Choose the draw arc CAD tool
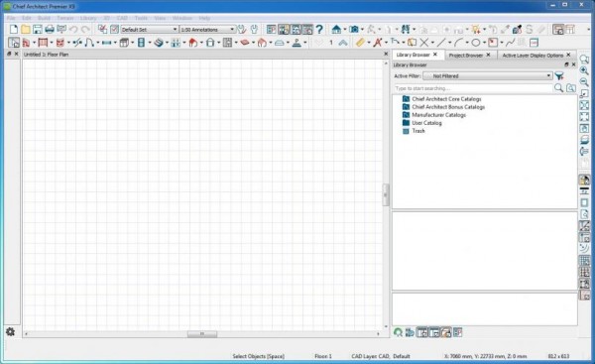Screen dimensions: 595x364 459,43
